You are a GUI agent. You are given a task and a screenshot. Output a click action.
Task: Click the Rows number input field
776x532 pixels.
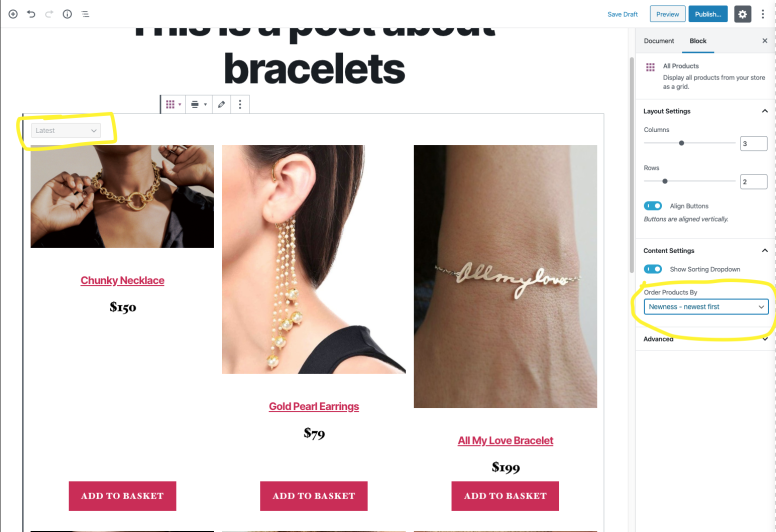[753, 182]
